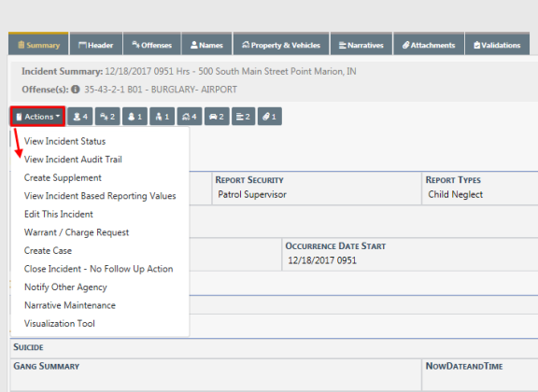This screenshot has width=538, height=392.
Task: Choose Create Supplement from Actions menu
Action: point(63,177)
